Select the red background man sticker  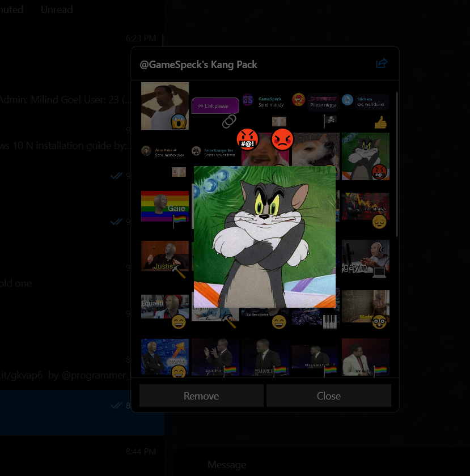[366, 357]
